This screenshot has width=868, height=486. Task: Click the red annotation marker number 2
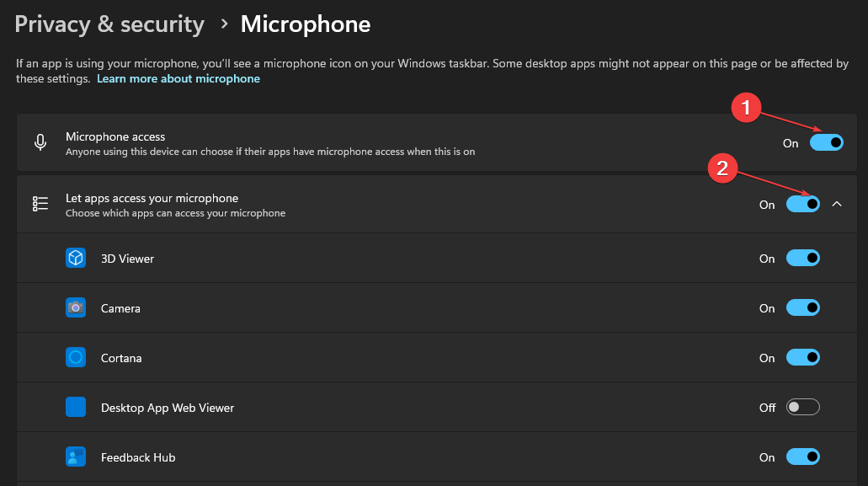722,168
